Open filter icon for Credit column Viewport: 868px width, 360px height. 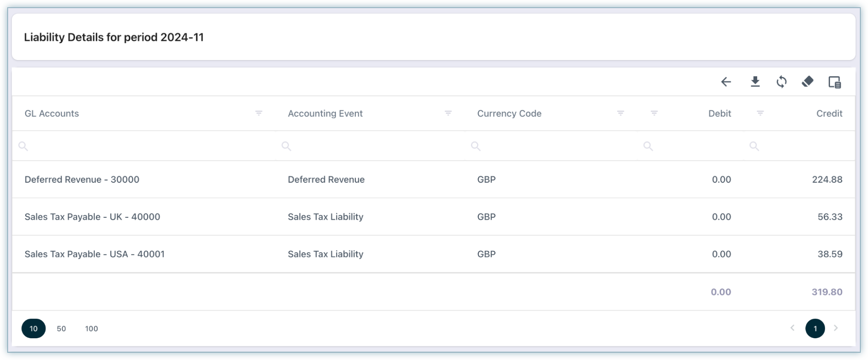click(760, 113)
